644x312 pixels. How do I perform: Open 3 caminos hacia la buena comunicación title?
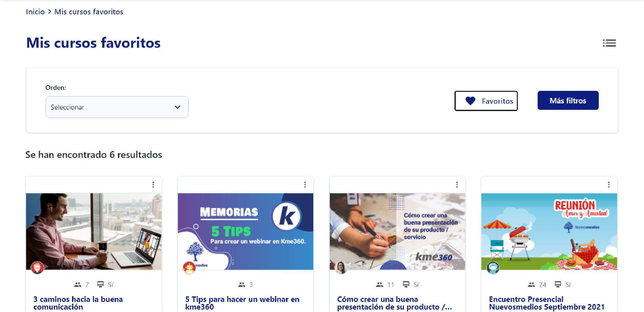pyautogui.click(x=78, y=303)
